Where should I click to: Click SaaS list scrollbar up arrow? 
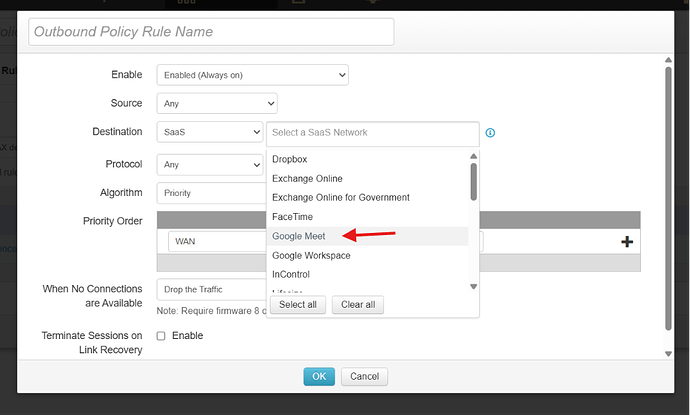click(x=473, y=156)
